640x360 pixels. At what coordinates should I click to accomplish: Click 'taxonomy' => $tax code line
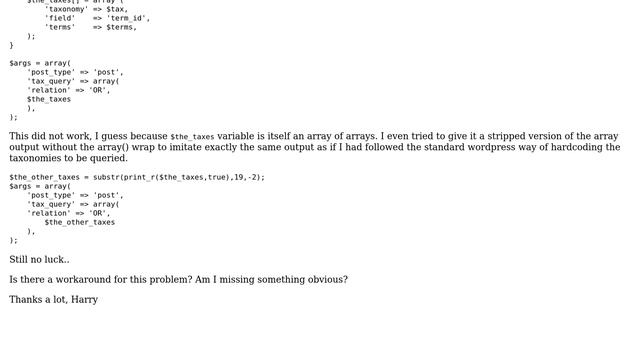[86, 9]
